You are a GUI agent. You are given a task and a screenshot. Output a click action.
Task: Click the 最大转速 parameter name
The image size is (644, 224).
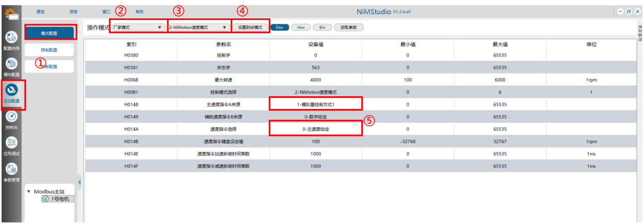(x=223, y=79)
